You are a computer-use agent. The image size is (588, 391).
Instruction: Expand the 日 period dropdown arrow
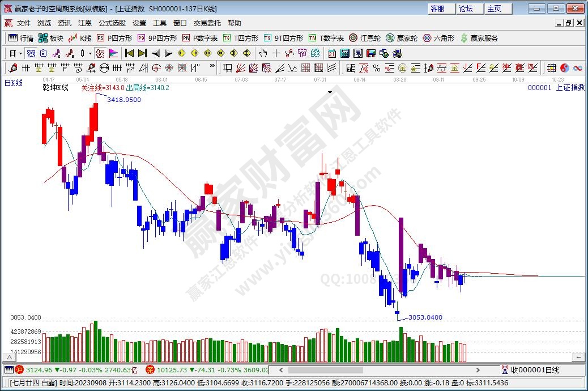click(x=20, y=53)
